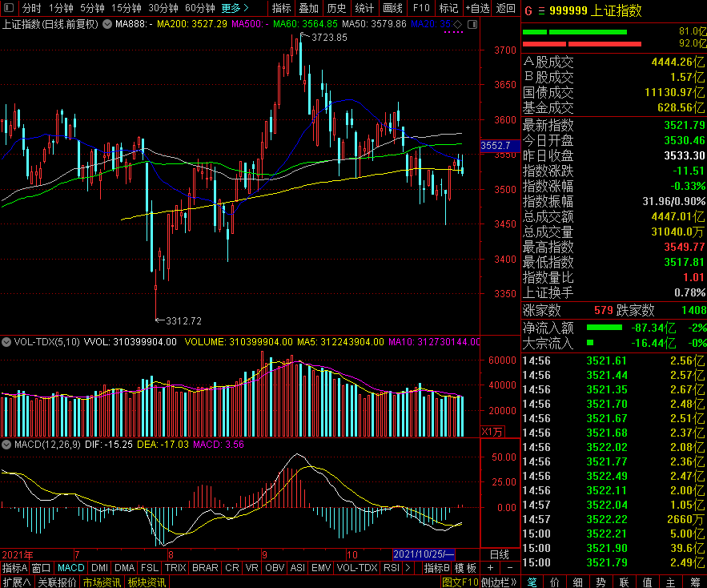Click the G icon next to stock code 999999
This screenshot has width=707, height=588.
click(x=528, y=11)
